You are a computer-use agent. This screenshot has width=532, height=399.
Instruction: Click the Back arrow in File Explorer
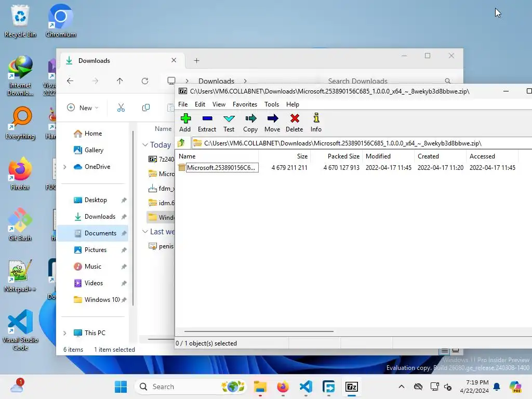click(70, 81)
